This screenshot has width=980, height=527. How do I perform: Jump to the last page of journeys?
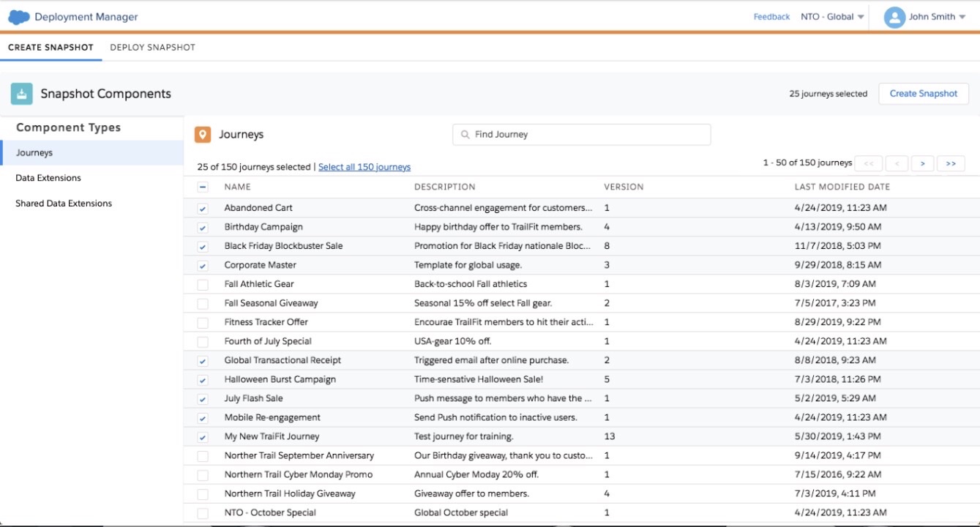(x=951, y=163)
